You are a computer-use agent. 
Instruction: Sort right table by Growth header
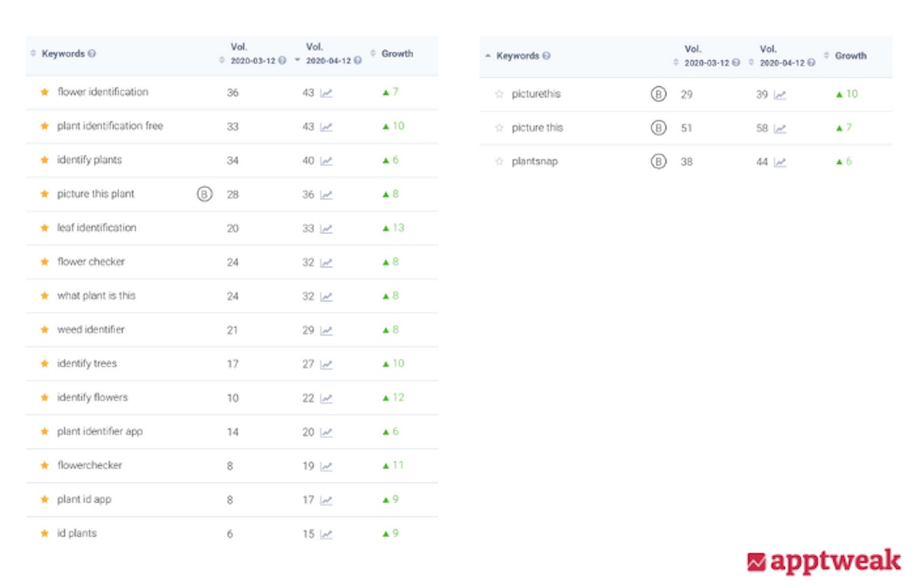[850, 56]
